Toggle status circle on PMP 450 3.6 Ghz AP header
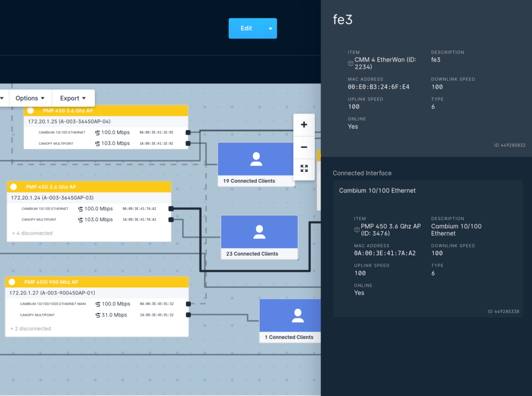Image resolution: width=532 pixels, height=396 pixels. pos(30,110)
